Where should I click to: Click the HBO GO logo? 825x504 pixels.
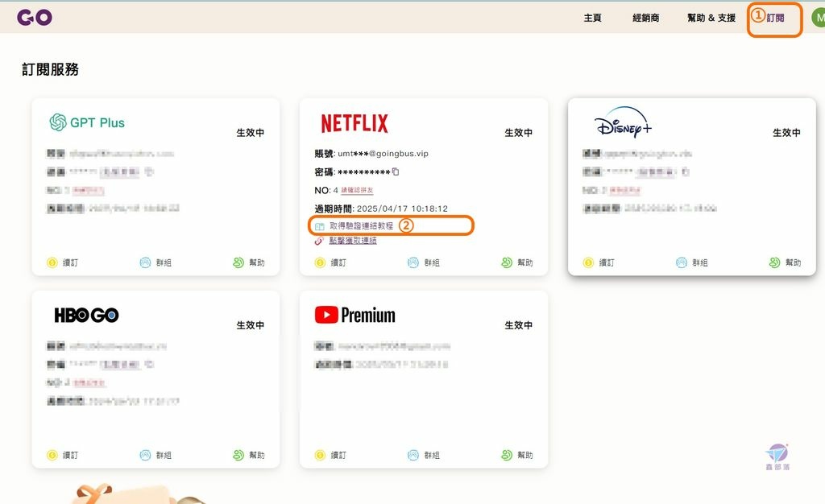pos(87,316)
